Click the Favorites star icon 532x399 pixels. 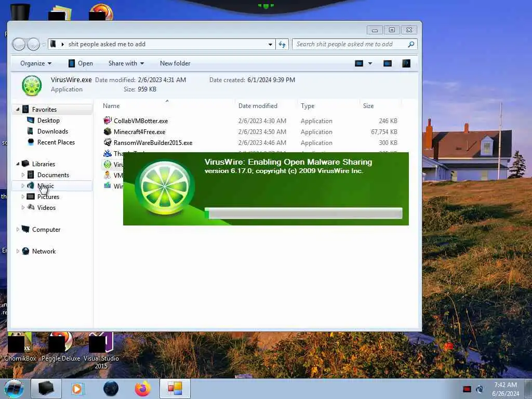(25, 109)
